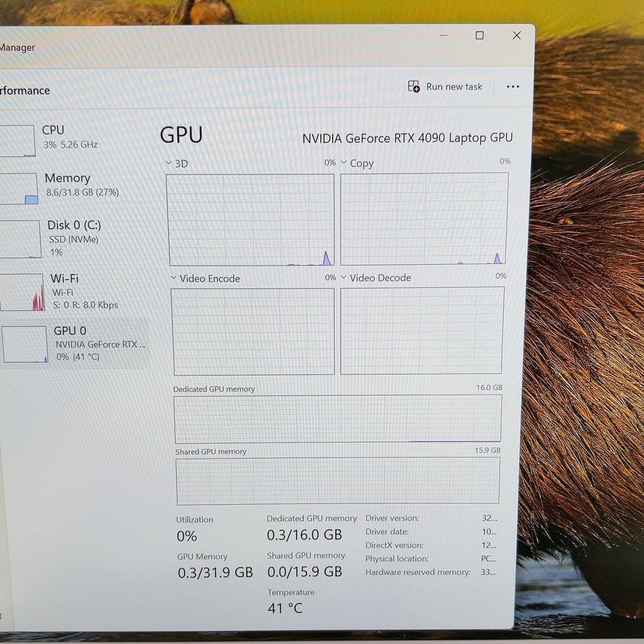This screenshot has height=644, width=644.
Task: Click the Video Decode usage graph
Action: click(422, 330)
